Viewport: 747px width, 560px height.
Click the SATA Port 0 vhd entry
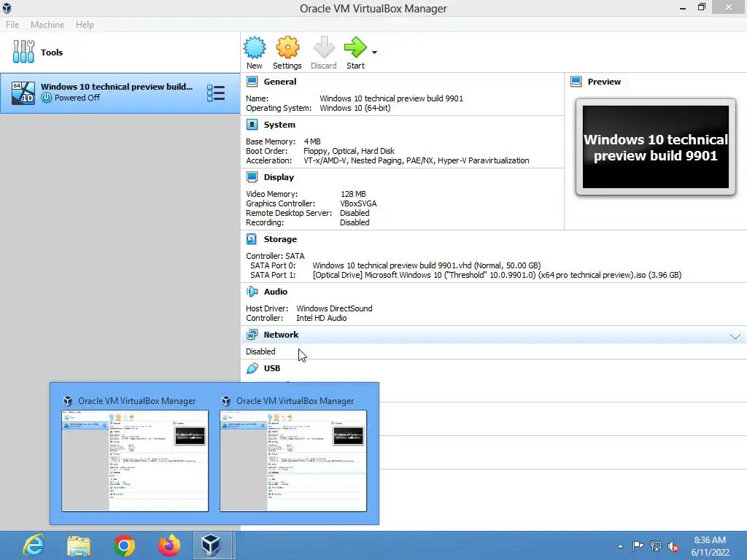tap(426, 265)
